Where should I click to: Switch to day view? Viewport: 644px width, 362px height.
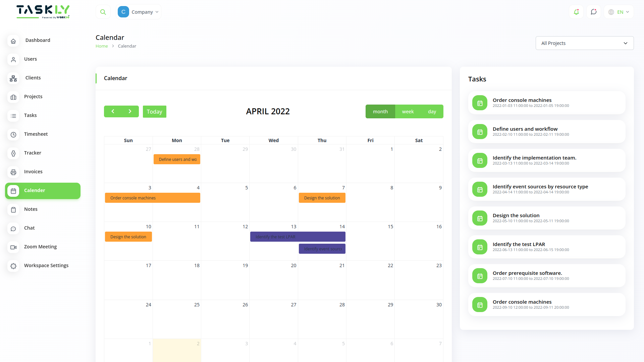pyautogui.click(x=432, y=111)
